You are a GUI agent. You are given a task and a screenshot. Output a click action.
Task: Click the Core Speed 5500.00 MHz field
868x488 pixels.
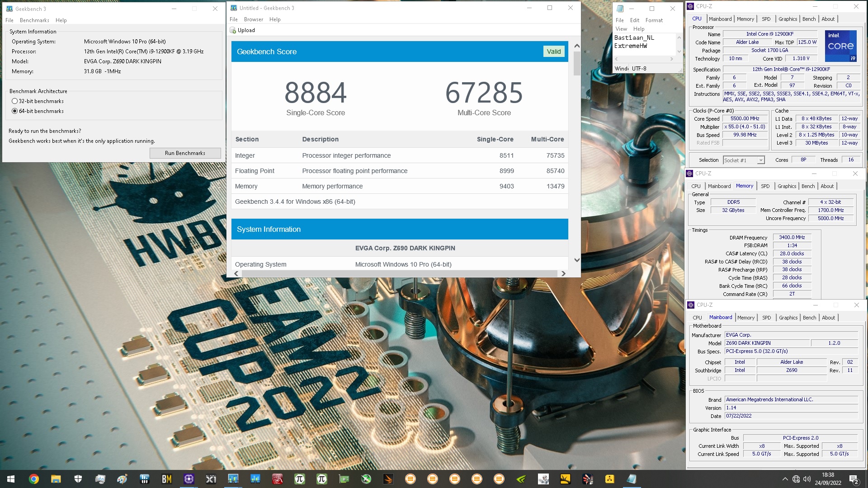(745, 118)
